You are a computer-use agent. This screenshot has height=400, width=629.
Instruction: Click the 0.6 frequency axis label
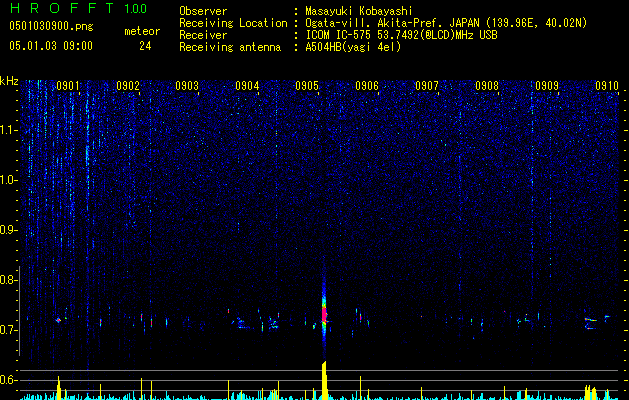pyautogui.click(x=9, y=380)
